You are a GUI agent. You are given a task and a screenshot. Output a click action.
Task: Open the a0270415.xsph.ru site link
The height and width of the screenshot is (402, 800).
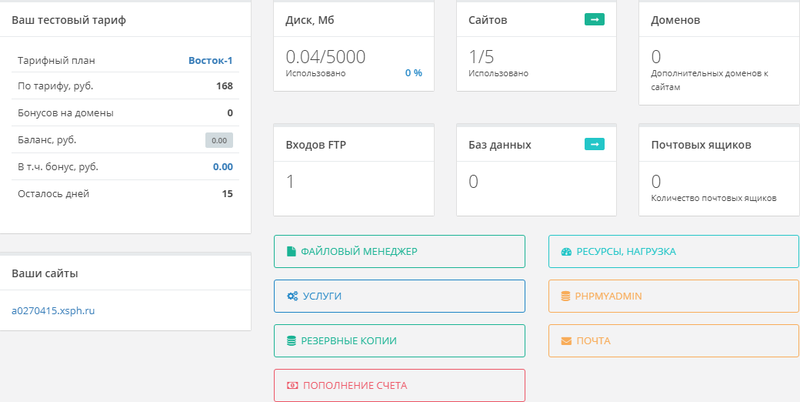53,310
